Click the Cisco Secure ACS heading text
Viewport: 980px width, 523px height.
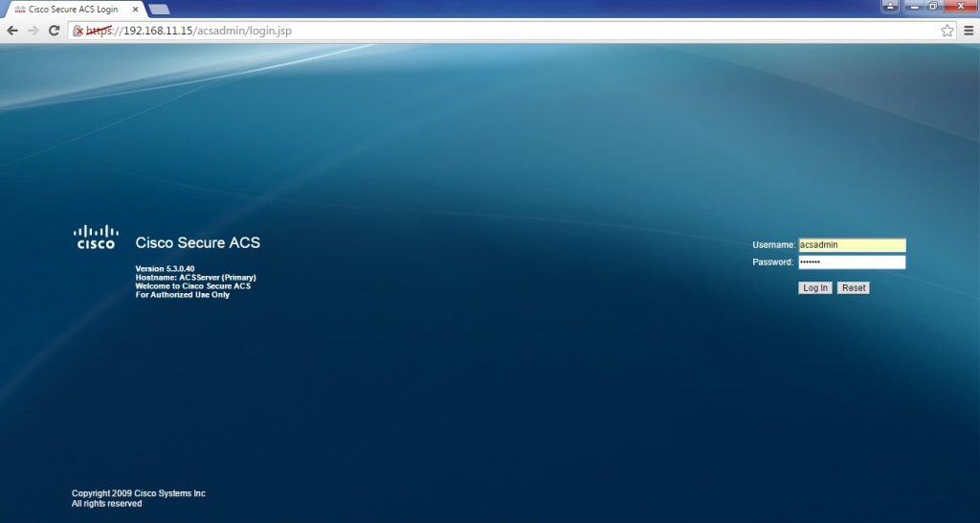pyautogui.click(x=197, y=243)
